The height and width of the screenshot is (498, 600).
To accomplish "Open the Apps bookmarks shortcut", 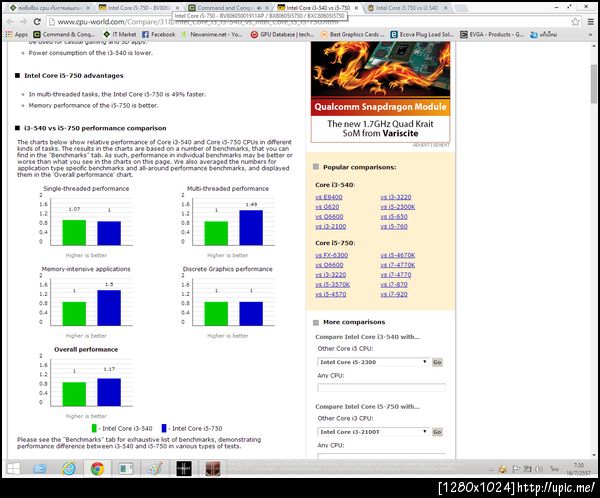I will pos(16,34).
